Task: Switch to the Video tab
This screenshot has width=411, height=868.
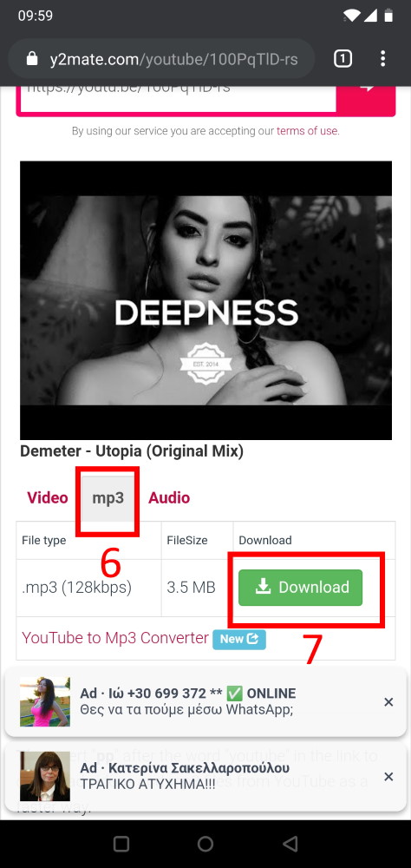Action: point(48,497)
